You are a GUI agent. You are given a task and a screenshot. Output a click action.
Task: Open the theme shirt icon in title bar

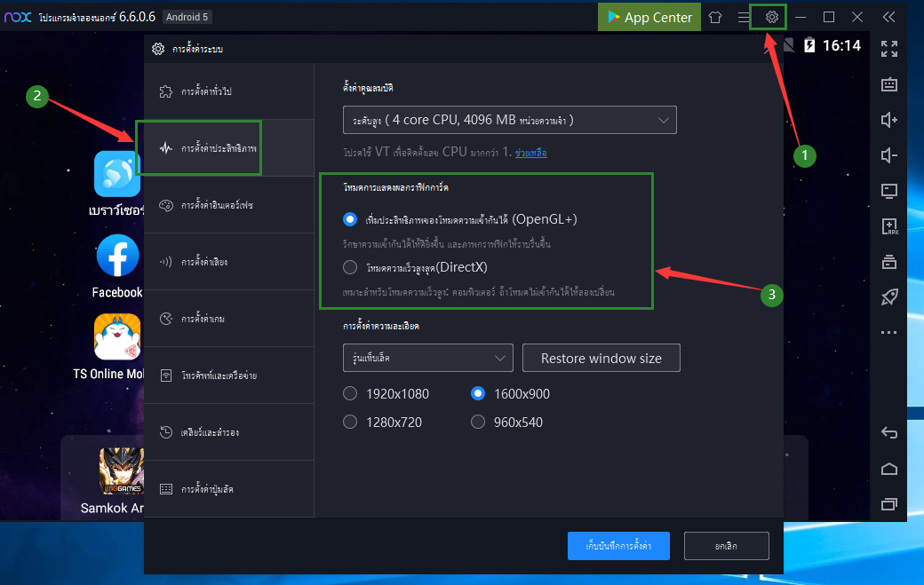pos(715,17)
